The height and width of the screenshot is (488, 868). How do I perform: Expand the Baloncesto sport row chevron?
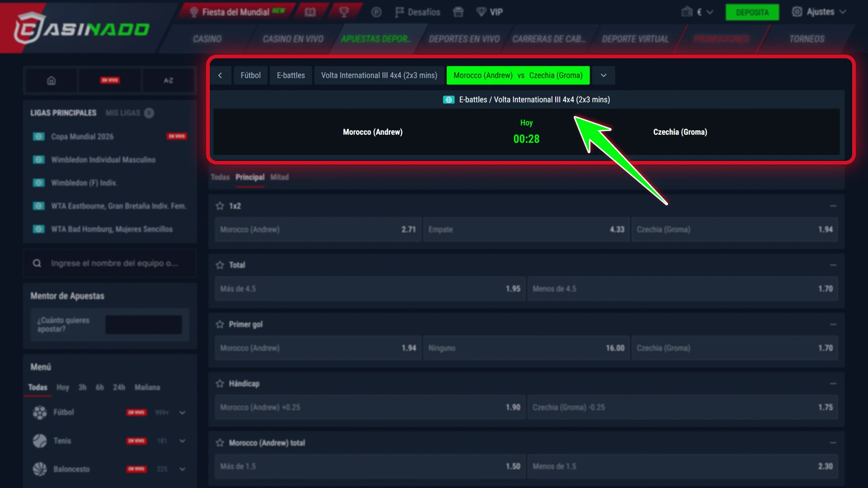(182, 469)
